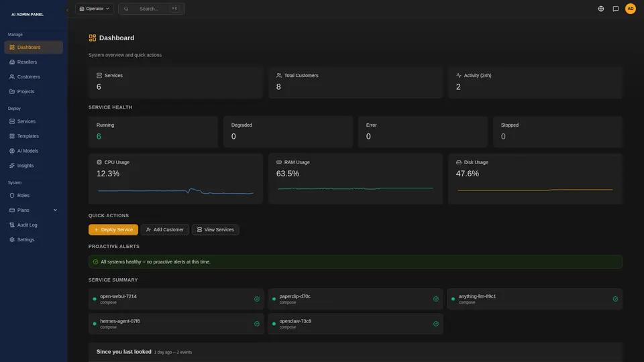Open the Running services card
The image size is (644, 362).
[153, 132]
